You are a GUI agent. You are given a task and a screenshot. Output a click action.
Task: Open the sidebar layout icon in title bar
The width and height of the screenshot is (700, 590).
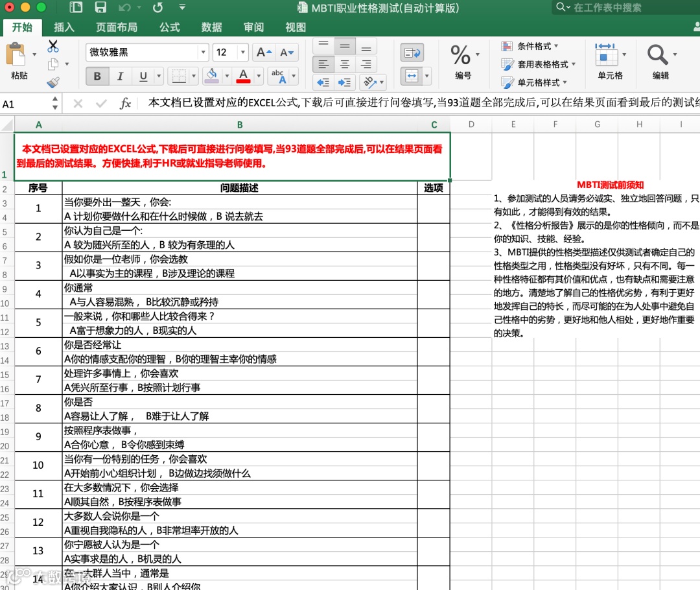click(x=76, y=7)
